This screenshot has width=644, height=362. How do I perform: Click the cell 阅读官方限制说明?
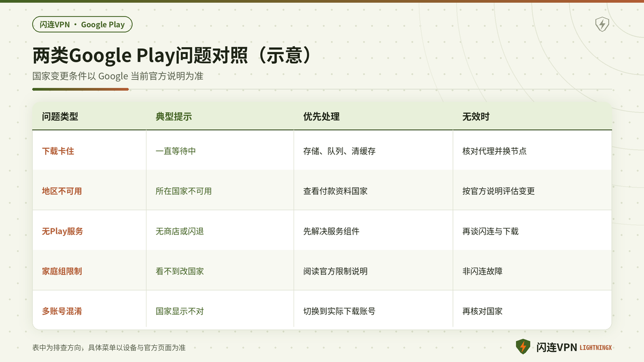coord(335,271)
